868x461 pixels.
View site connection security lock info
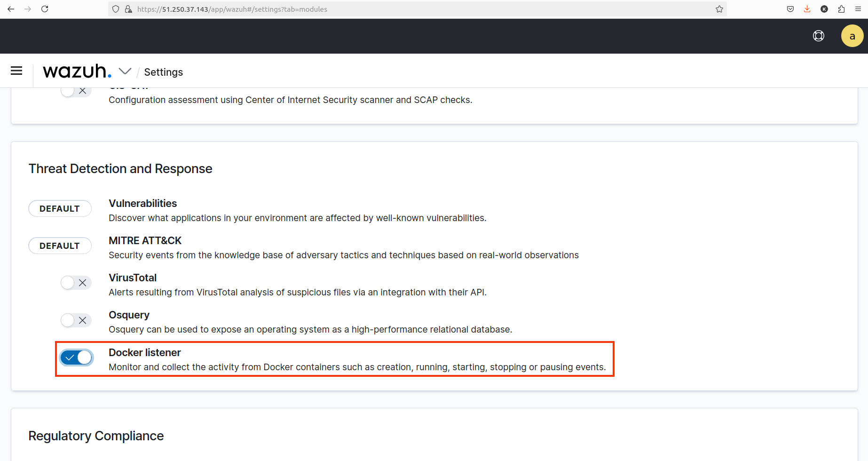[128, 9]
